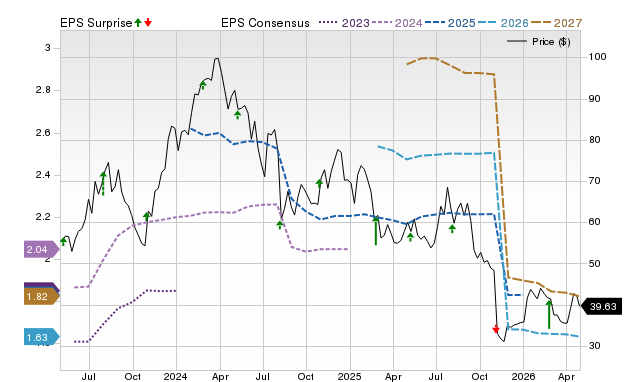Click the green surprise arrow after Oct 2023
The image size is (640, 382).
click(147, 216)
